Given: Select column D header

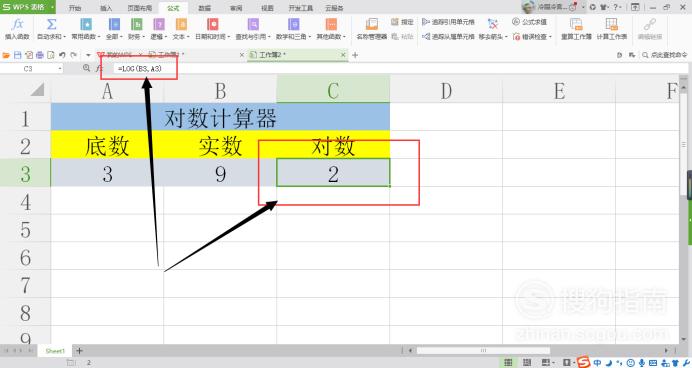Looking at the screenshot, I should pos(446,90).
